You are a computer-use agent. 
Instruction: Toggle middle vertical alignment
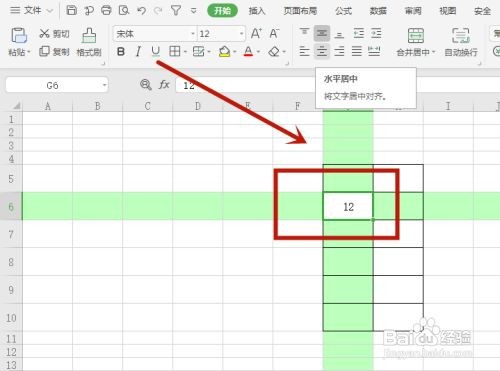[x=322, y=33]
